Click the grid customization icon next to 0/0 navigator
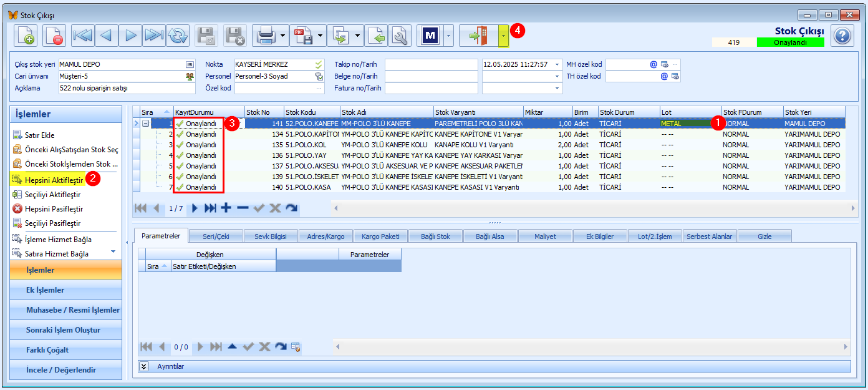 [x=296, y=347]
